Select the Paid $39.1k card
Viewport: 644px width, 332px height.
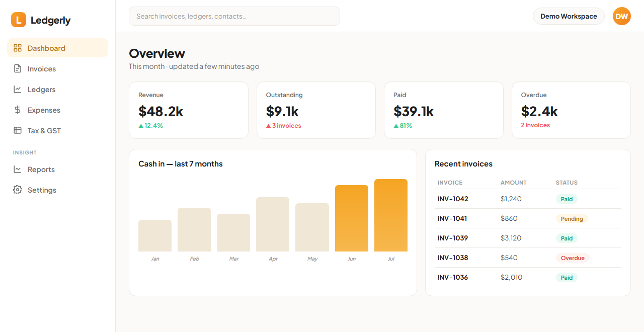444,110
